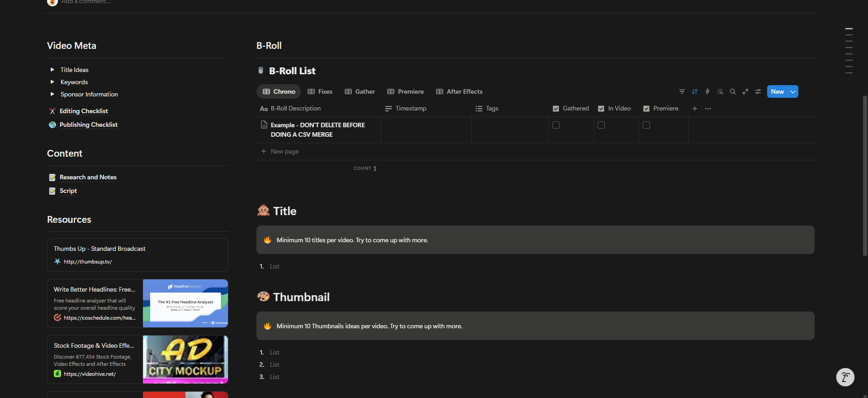Screen dimensions: 868x398
Task: Click the blue New button
Action: [777, 91]
